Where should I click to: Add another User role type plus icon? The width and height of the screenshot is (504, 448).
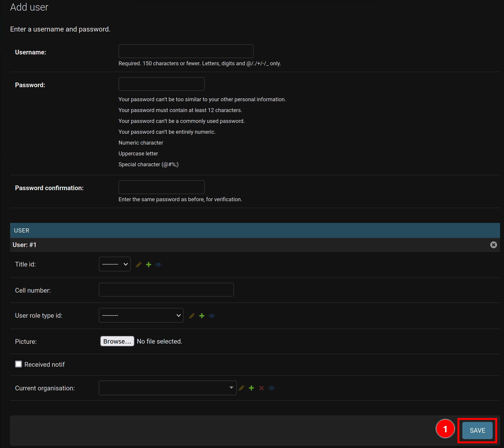tap(202, 316)
